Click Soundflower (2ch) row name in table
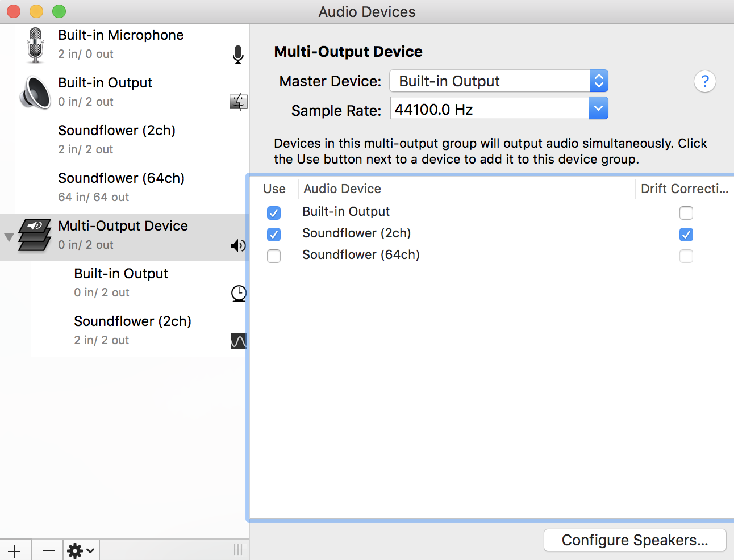The height and width of the screenshot is (560, 734). click(x=356, y=233)
